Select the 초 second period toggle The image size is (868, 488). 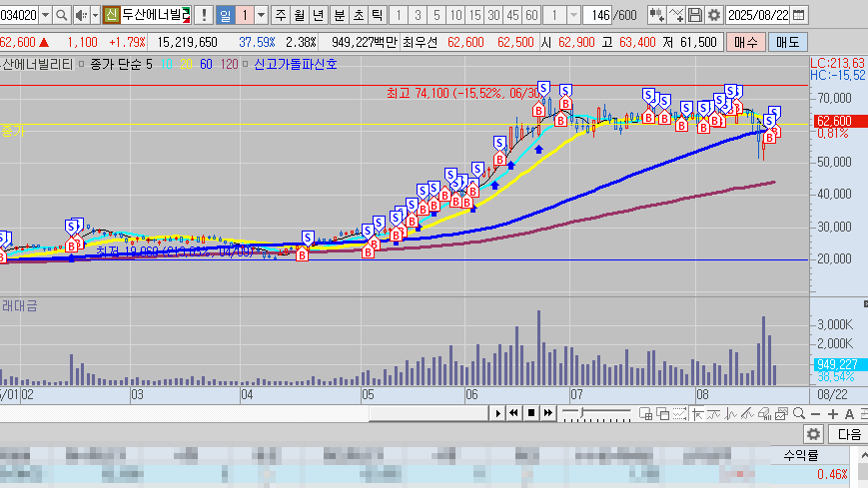359,15
